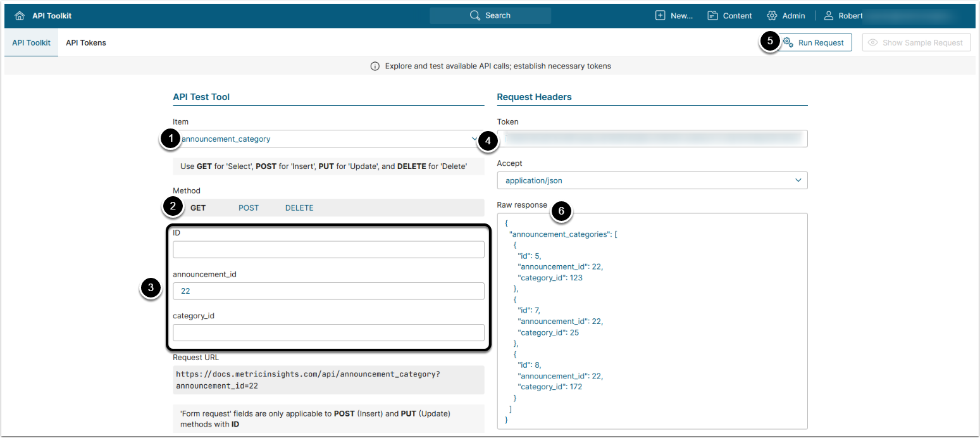Click the explore and test API calls banner text

click(x=498, y=66)
